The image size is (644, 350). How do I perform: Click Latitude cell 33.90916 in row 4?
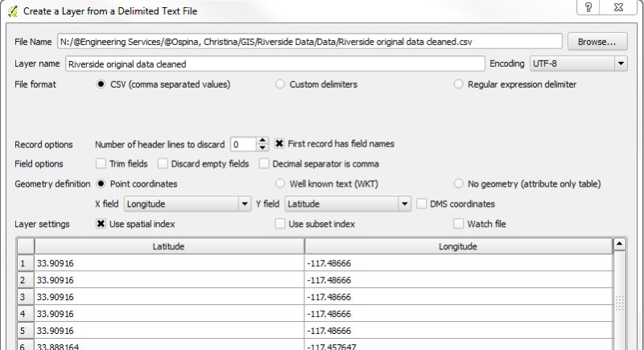coord(169,314)
